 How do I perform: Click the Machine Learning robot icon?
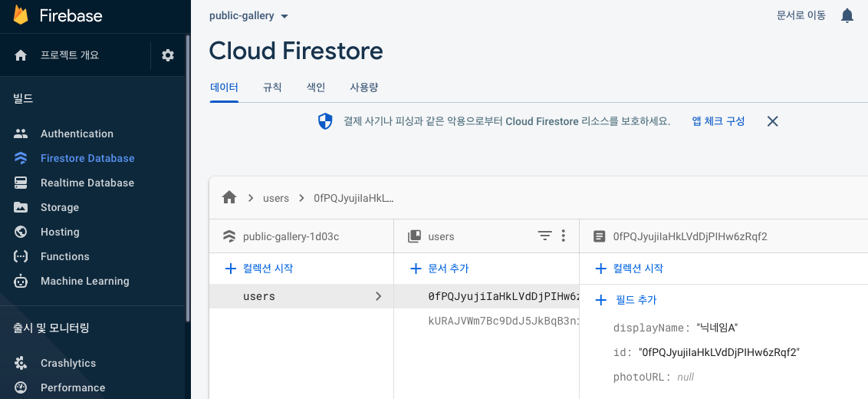(x=21, y=281)
